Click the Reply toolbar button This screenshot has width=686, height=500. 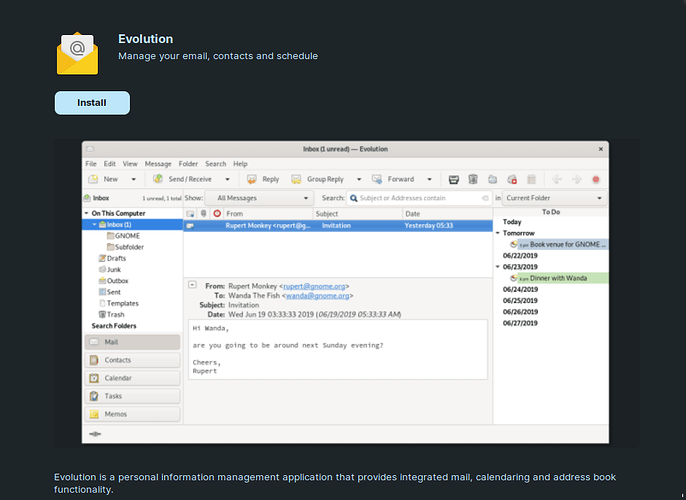[263, 179]
